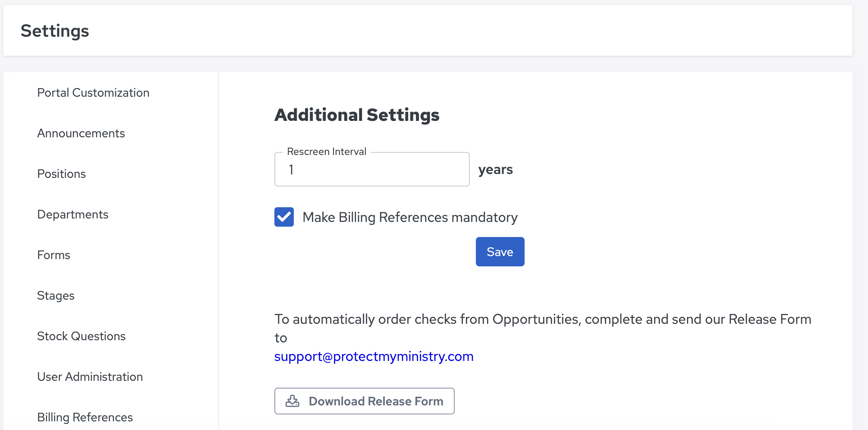Click the Rescreen Interval input field
The height and width of the screenshot is (430, 868).
[372, 169]
